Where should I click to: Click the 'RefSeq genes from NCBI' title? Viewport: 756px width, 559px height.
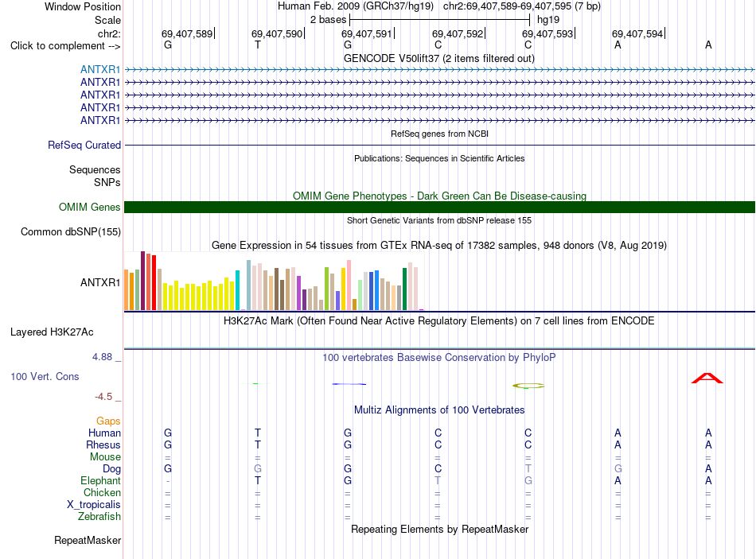439,134
